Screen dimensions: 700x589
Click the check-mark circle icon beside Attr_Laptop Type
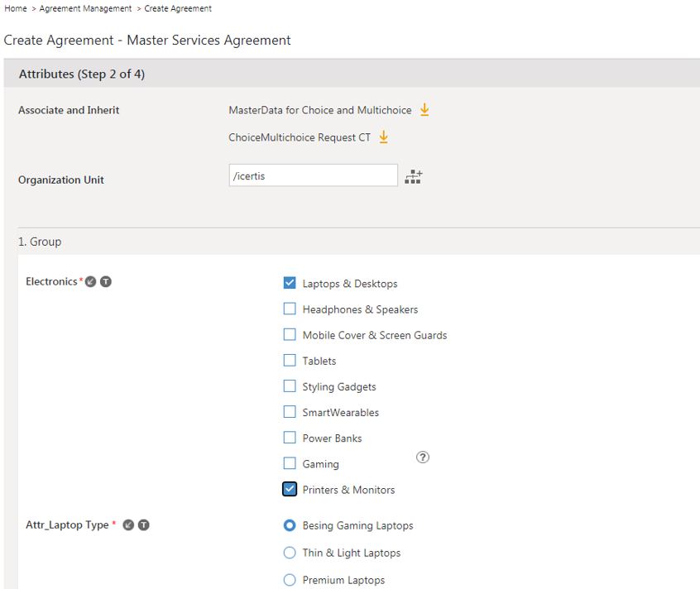[x=128, y=525]
